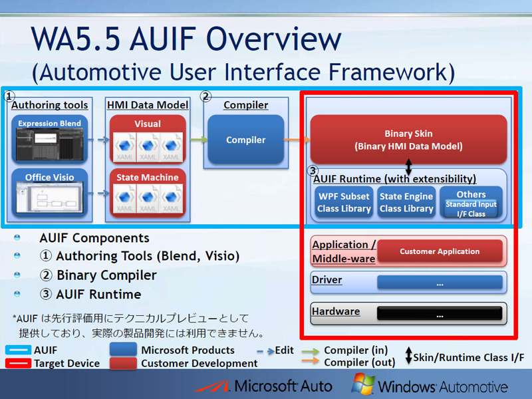
Task: Click the AUIF Runtime bullet text
Action: click(x=90, y=294)
